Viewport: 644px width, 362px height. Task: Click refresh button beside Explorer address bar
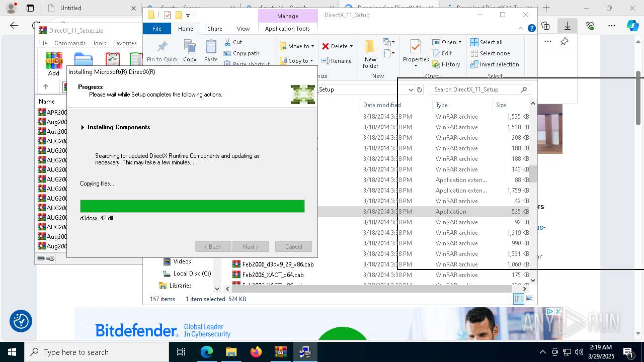click(x=420, y=89)
